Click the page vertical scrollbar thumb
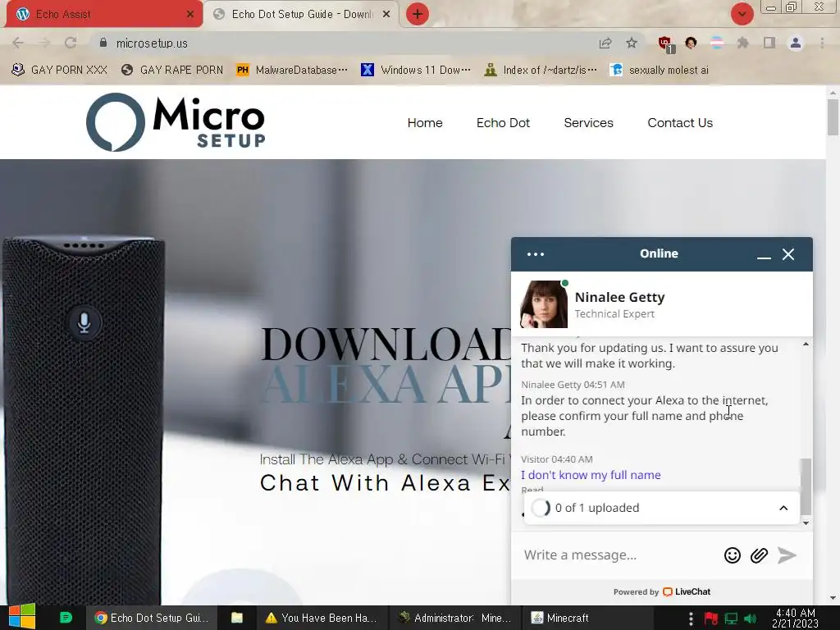840x630 pixels. pyautogui.click(x=833, y=117)
